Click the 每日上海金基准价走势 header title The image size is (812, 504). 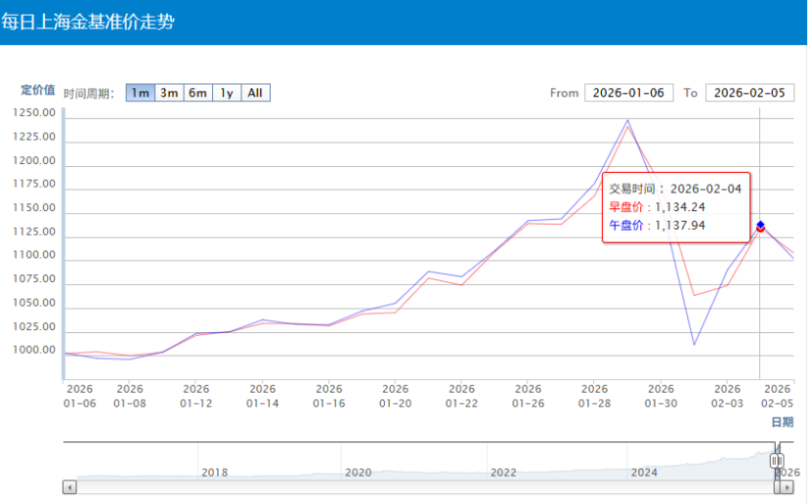[88, 21]
